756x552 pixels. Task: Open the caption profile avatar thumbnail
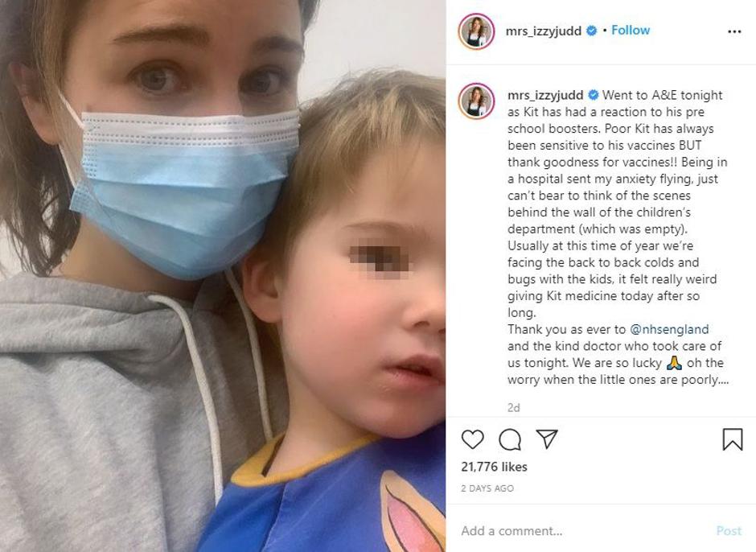tap(476, 101)
